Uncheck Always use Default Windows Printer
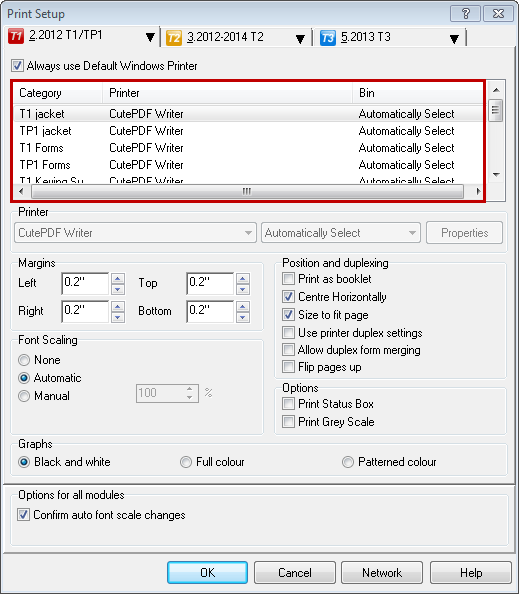The height and width of the screenshot is (594, 519). coord(17,66)
